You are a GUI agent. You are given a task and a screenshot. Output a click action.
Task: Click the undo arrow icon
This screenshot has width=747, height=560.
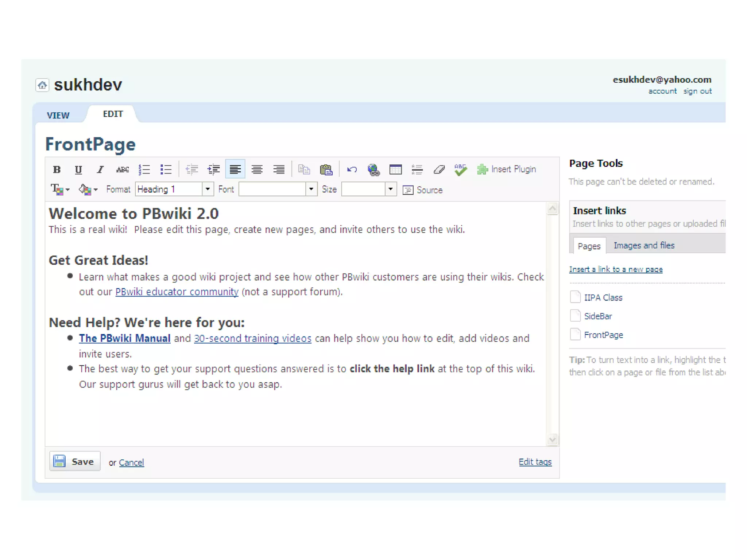pyautogui.click(x=352, y=170)
